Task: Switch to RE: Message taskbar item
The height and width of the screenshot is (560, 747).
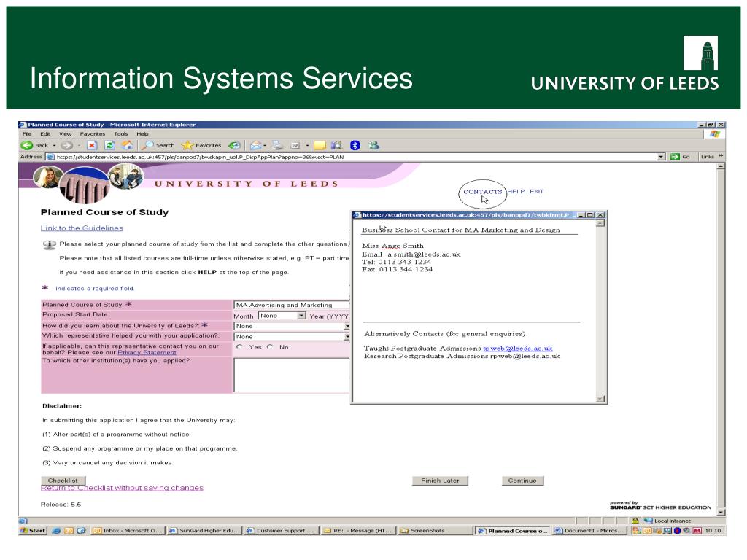Action: click(x=358, y=531)
